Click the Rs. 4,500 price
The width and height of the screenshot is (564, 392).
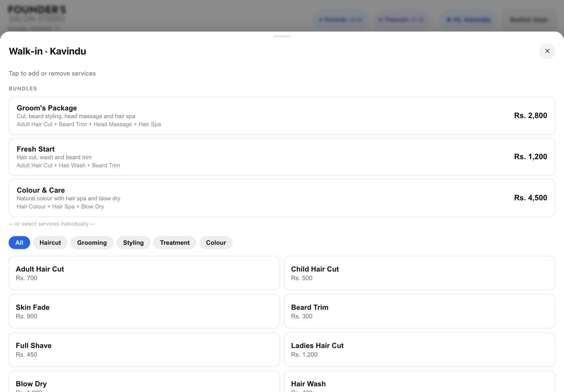click(x=530, y=198)
